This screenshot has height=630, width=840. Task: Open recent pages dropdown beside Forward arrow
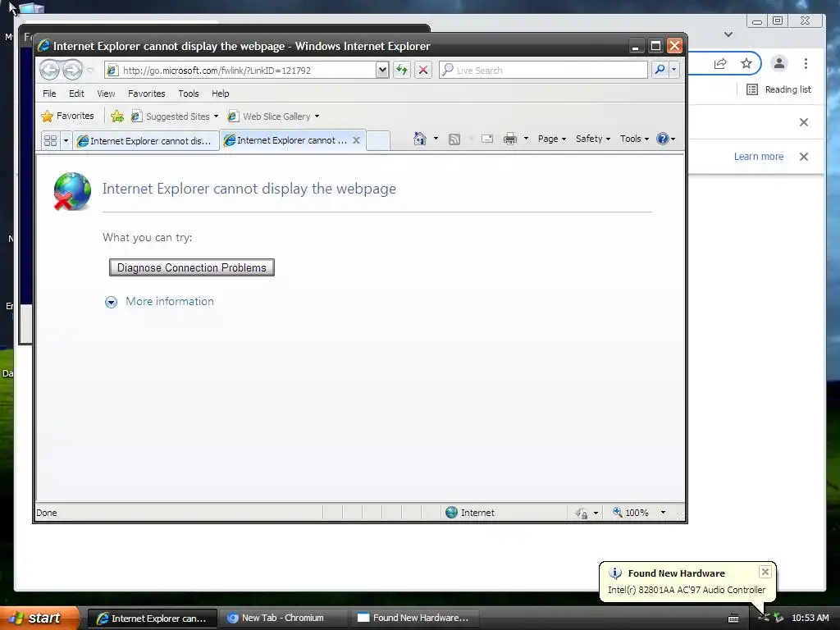click(90, 71)
